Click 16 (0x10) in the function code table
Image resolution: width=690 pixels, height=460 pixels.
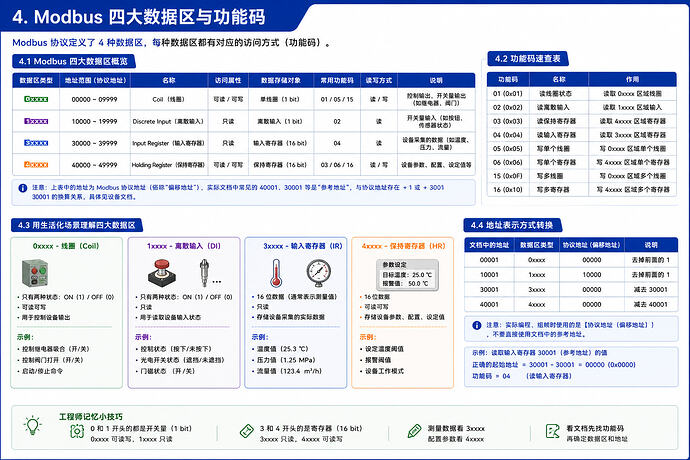pos(507,189)
